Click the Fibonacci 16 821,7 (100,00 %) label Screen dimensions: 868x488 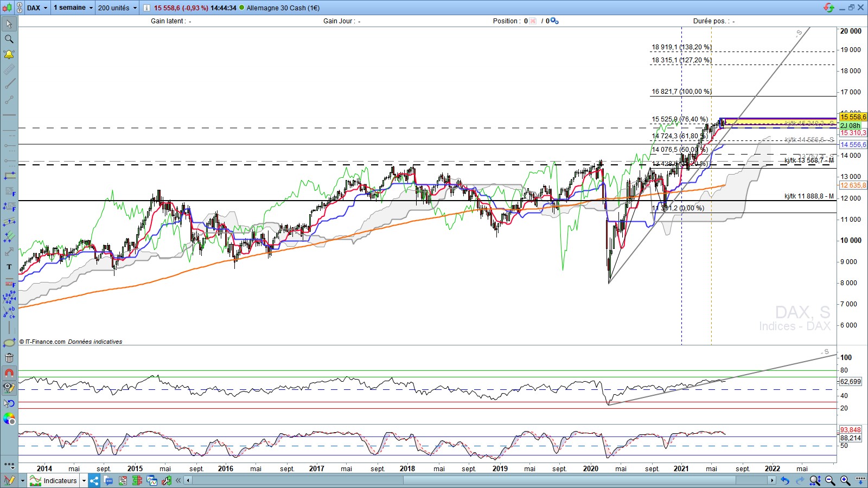click(x=682, y=92)
